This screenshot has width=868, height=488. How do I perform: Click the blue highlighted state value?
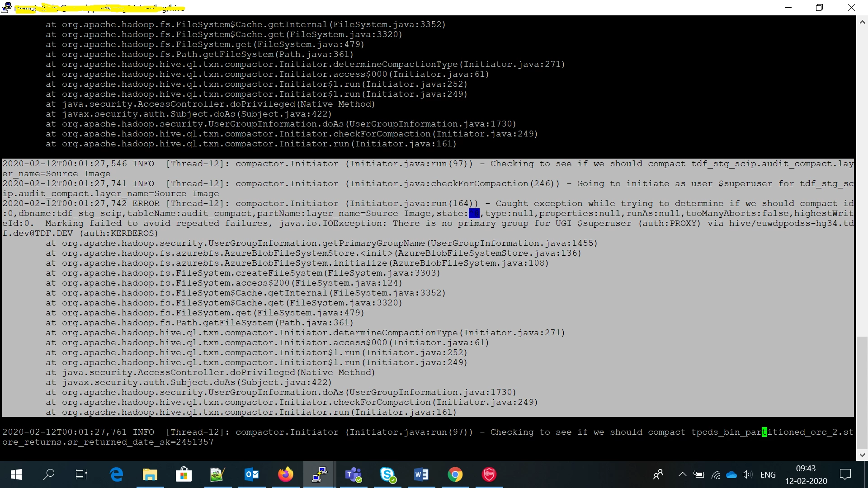click(474, 213)
